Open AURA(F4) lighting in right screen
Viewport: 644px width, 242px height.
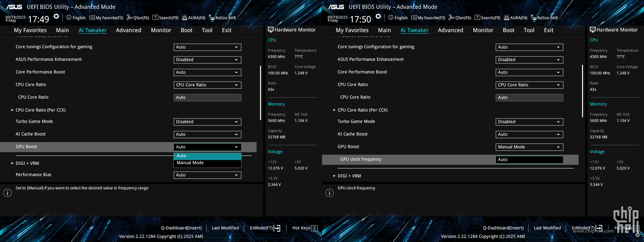coord(515,18)
